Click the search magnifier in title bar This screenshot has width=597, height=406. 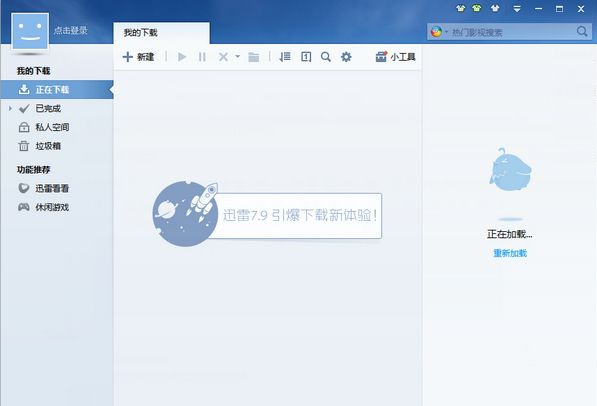(x=582, y=32)
